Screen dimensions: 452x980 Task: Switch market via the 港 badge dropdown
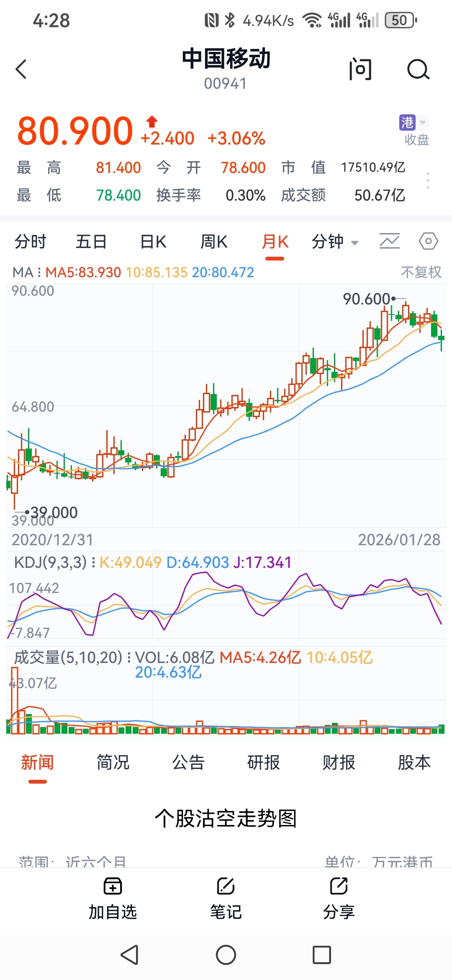413,122
